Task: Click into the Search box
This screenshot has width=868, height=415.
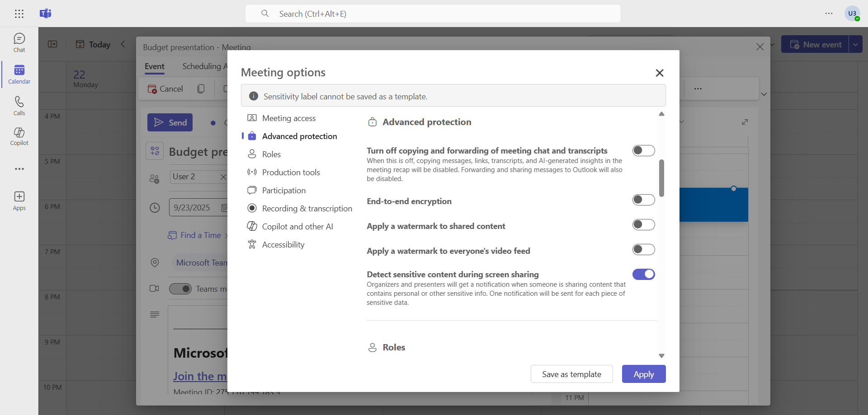Action: pyautogui.click(x=433, y=14)
